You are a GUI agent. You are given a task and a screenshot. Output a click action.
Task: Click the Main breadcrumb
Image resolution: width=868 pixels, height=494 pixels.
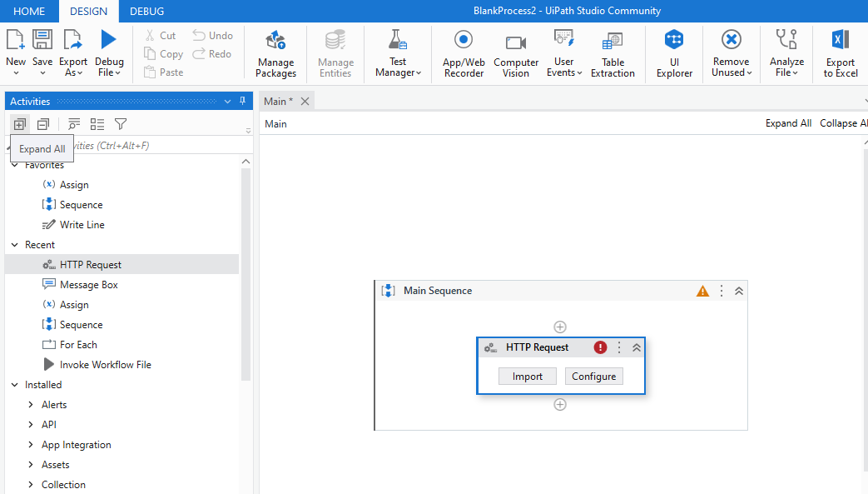click(x=275, y=123)
